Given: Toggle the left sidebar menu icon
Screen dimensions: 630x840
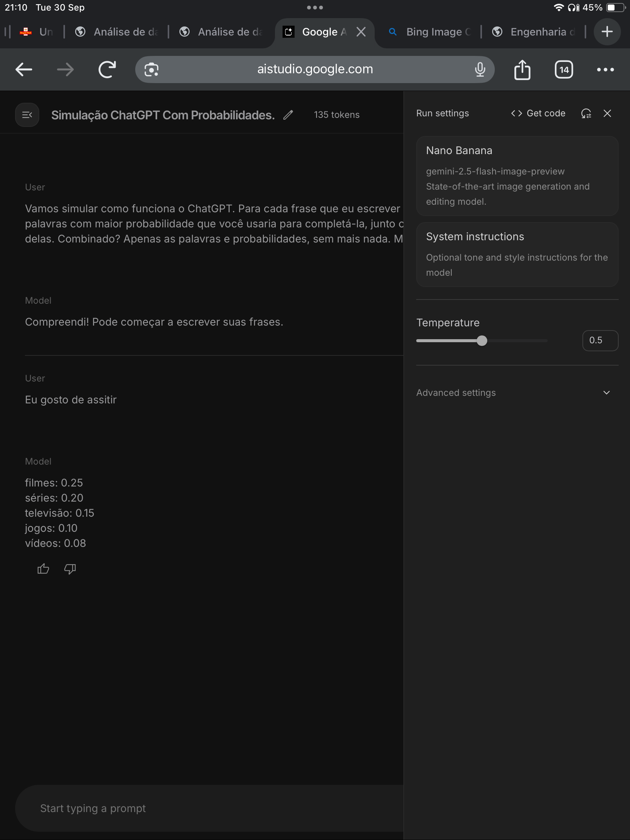Looking at the screenshot, I should 27,115.
